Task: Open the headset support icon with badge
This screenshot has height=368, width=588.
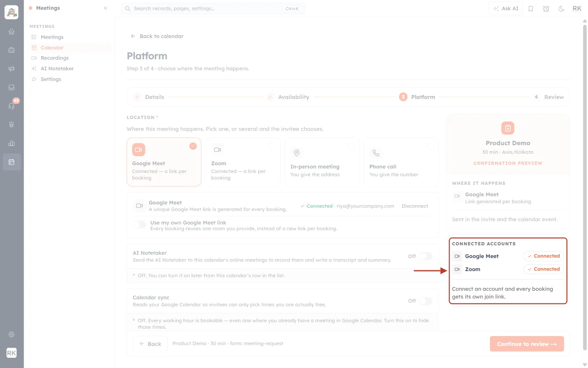Action: 11,106
